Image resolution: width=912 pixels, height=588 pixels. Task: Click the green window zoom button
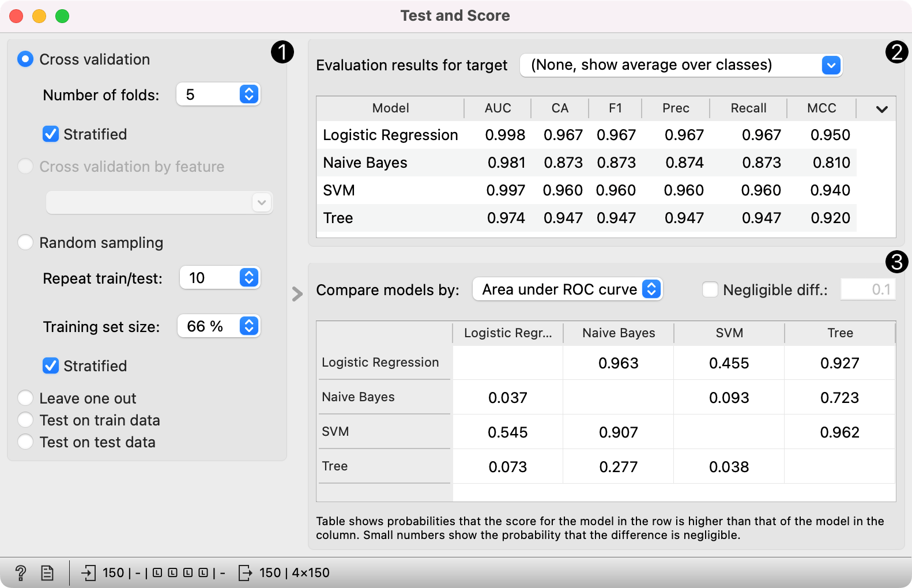pyautogui.click(x=62, y=16)
